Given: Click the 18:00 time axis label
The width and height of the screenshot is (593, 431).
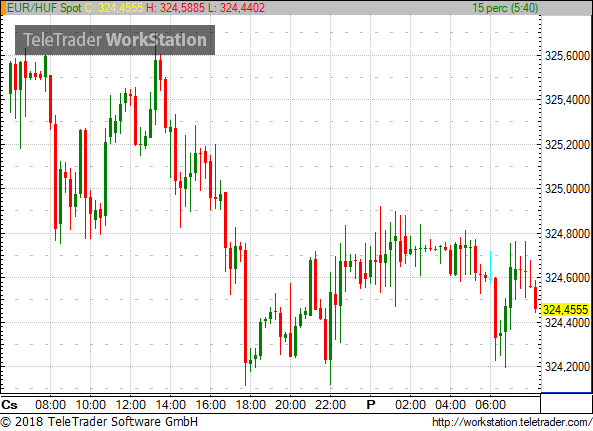Looking at the screenshot, I should (250, 405).
